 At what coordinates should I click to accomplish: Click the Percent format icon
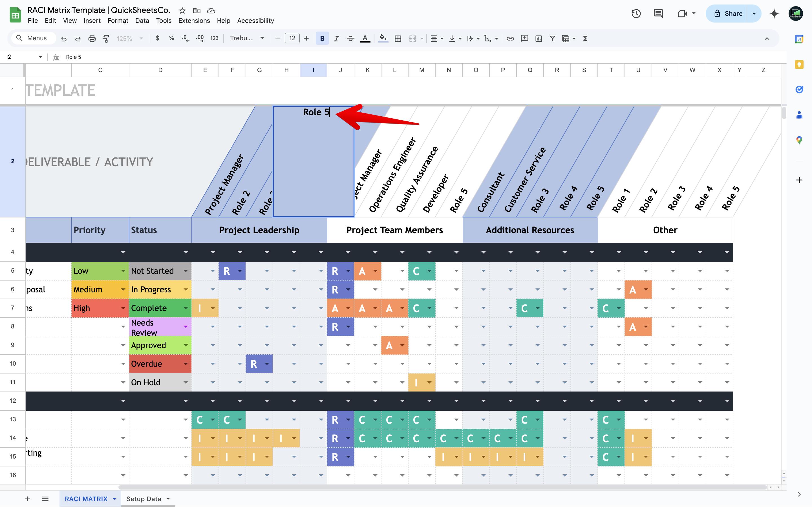pos(171,38)
